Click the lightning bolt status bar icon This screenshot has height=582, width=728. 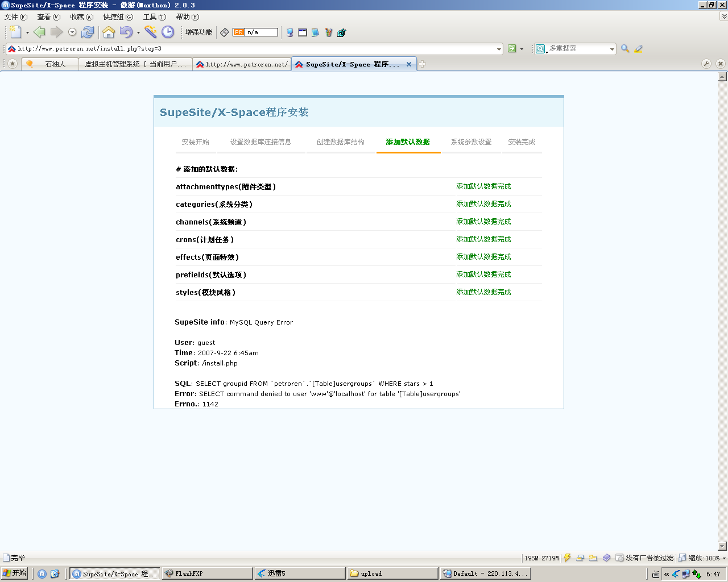(567, 558)
